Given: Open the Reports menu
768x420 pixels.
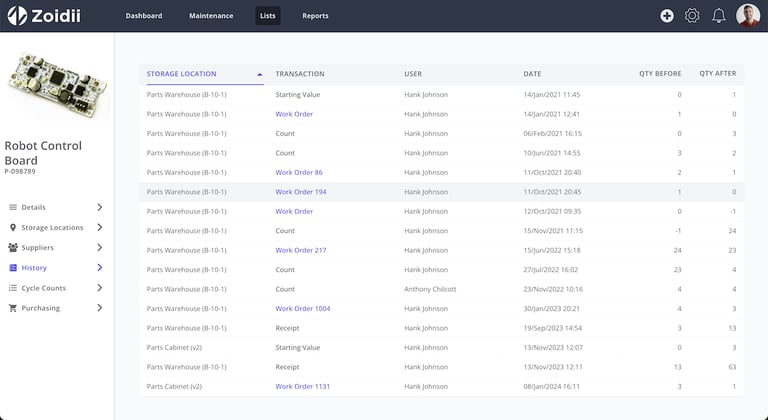Looking at the screenshot, I should pos(315,16).
